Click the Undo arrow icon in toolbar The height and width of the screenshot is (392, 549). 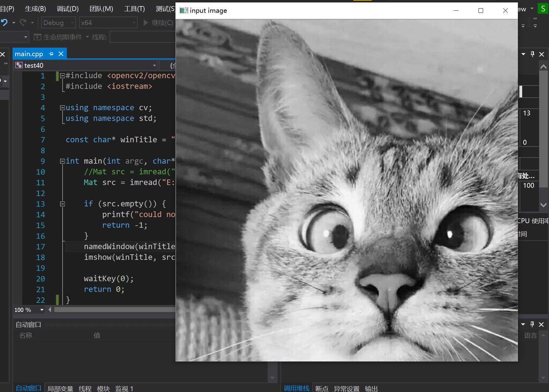click(x=4, y=23)
